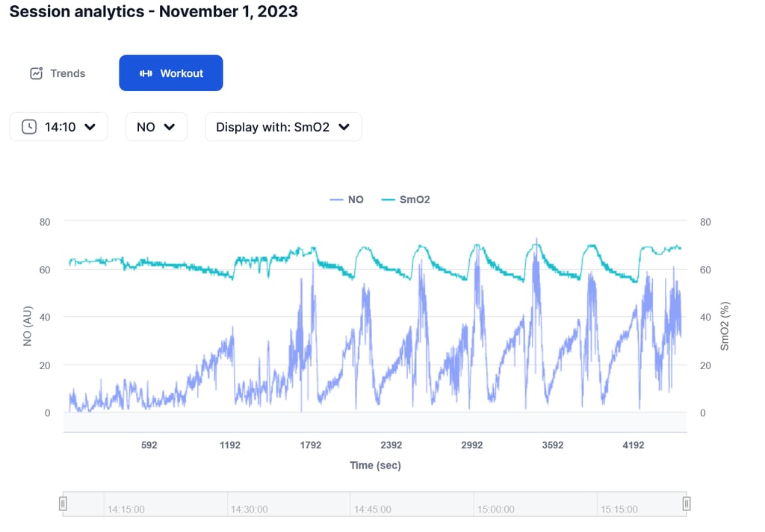
Task: Click the chevron on the NO selector
Action: pos(168,127)
